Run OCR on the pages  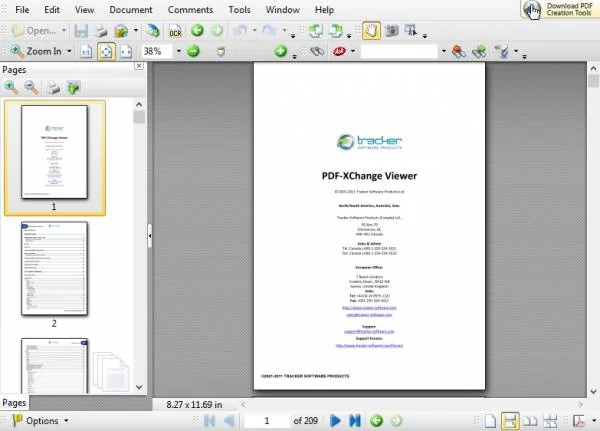click(x=175, y=31)
